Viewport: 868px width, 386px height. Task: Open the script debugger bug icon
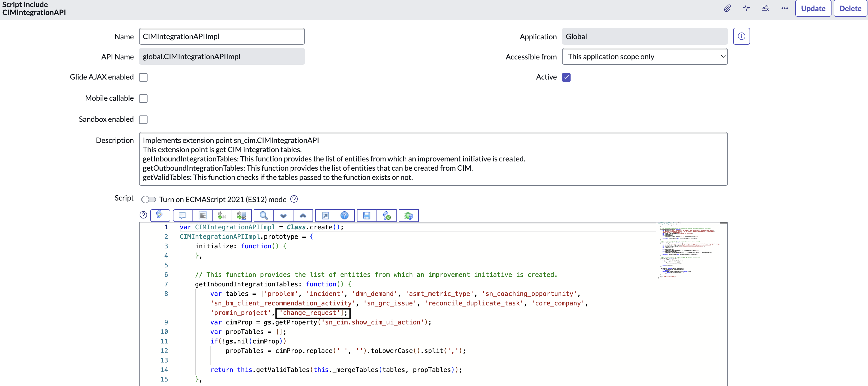point(409,216)
